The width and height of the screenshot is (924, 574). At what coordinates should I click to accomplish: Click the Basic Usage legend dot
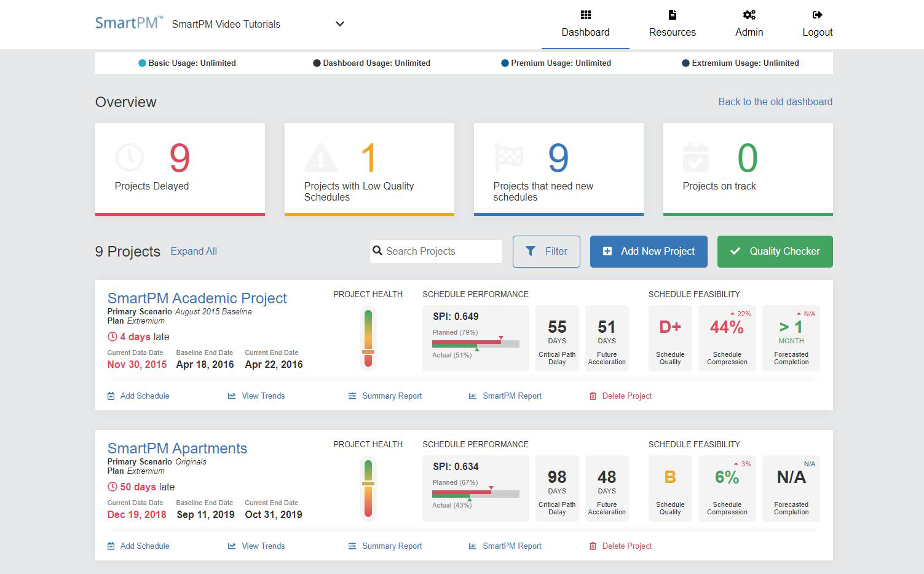141,63
